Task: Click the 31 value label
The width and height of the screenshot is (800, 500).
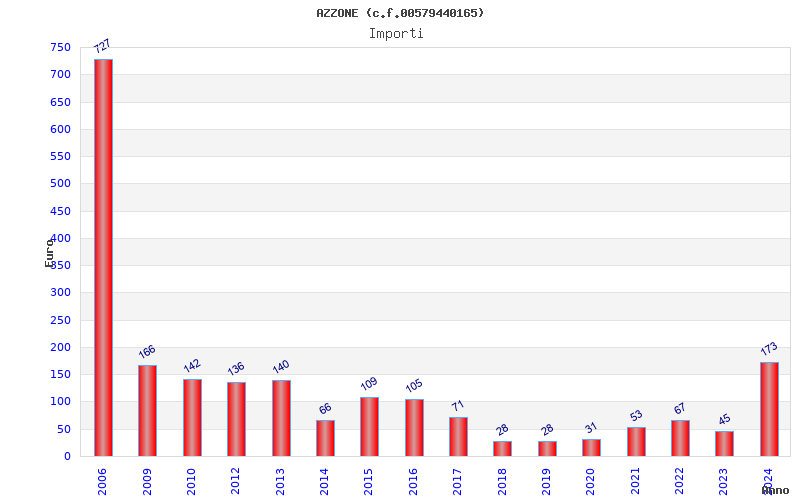Action: click(591, 428)
